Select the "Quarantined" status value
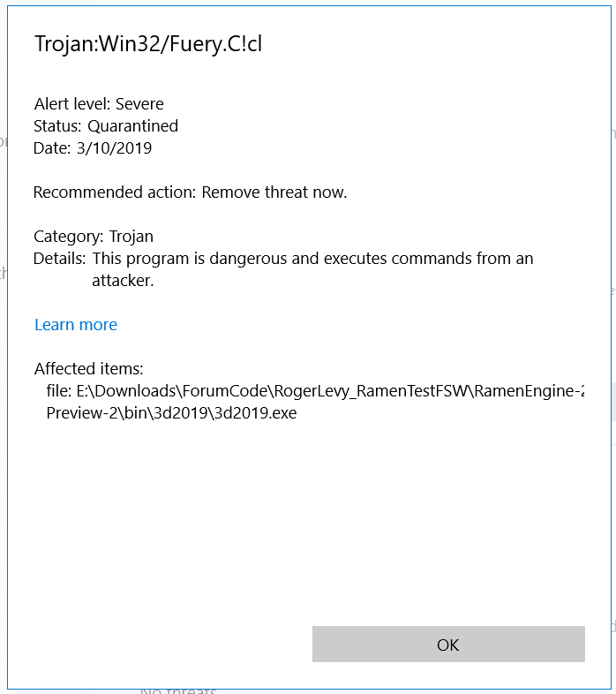616x694 pixels. 132,126
